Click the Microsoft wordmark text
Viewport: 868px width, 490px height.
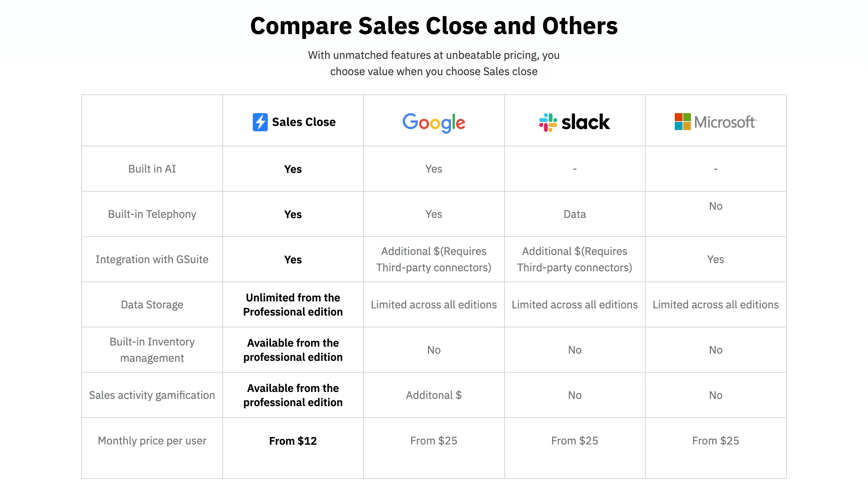(x=725, y=122)
